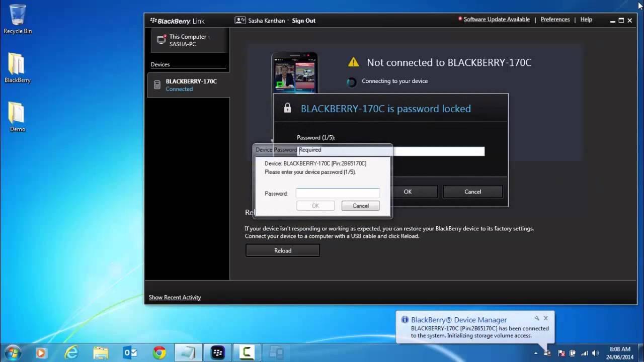
Task: Focus the Password field in Device Password Required
Action: click(338, 193)
